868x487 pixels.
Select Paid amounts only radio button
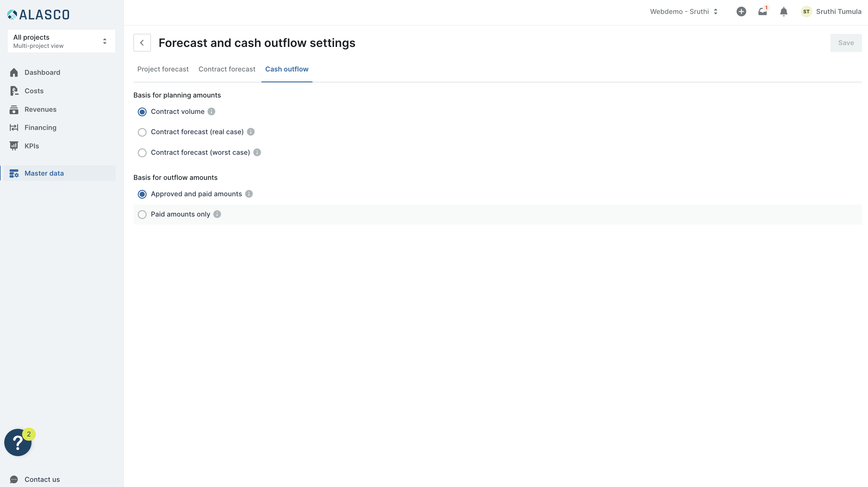[x=142, y=214]
